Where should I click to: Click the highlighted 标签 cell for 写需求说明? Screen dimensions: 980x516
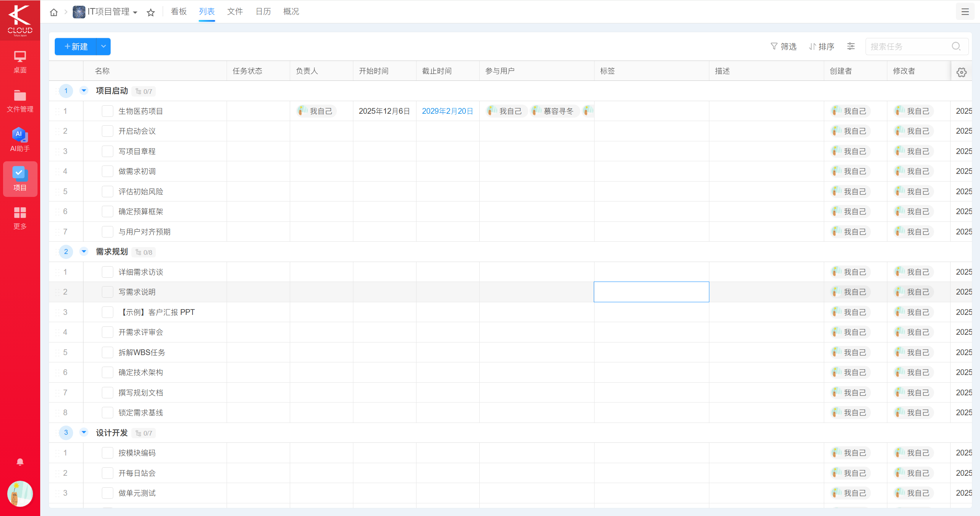click(652, 292)
